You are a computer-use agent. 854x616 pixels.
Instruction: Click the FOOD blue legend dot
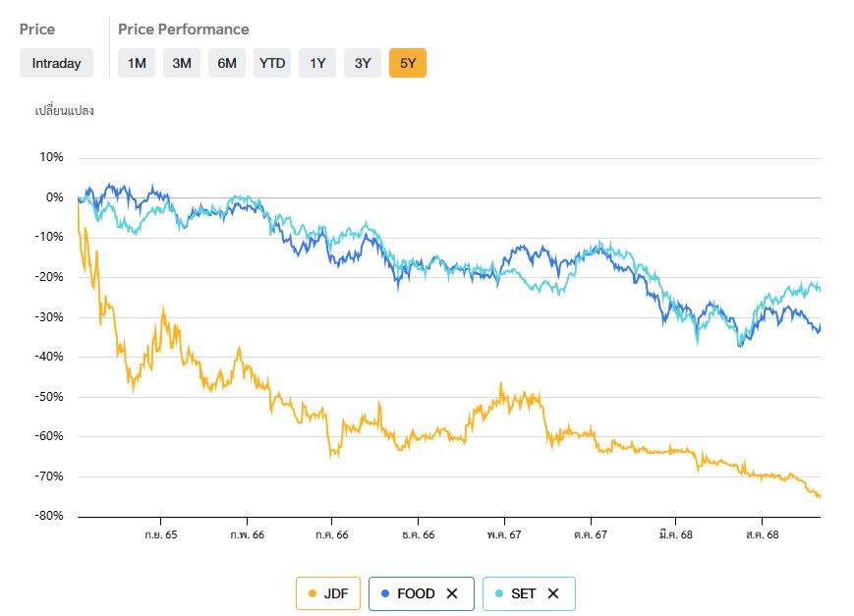pyautogui.click(x=385, y=593)
